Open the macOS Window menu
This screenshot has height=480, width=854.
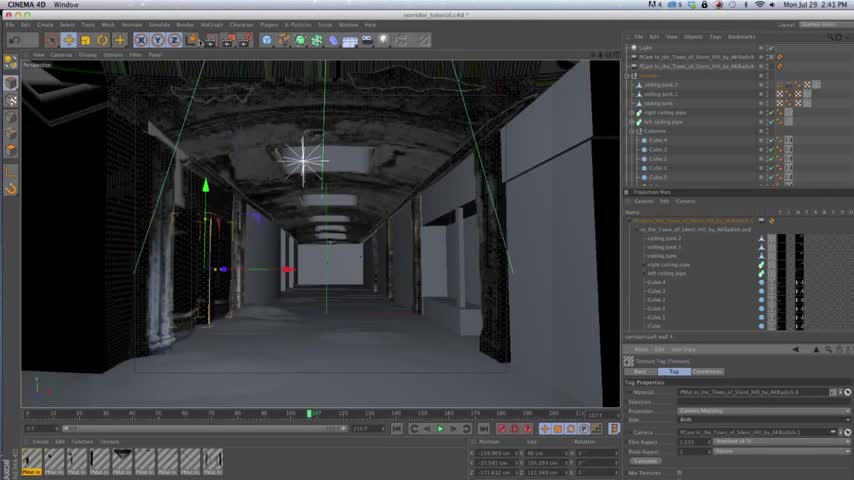66,4
